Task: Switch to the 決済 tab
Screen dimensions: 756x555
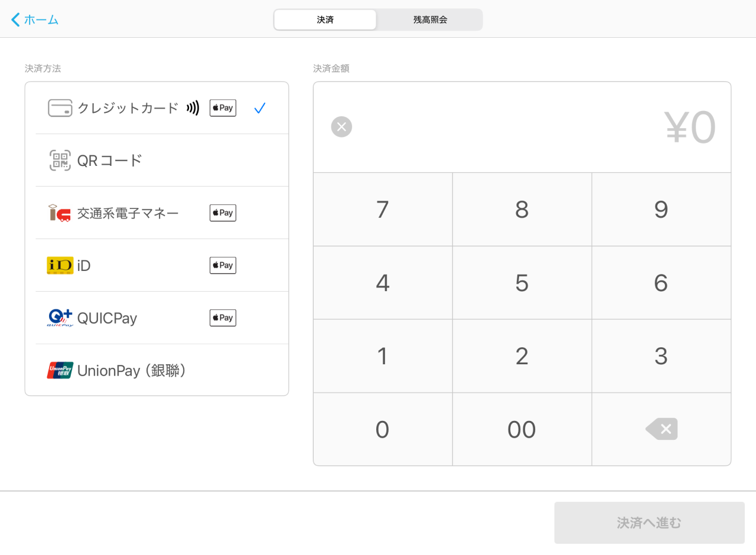Action: pos(325,19)
